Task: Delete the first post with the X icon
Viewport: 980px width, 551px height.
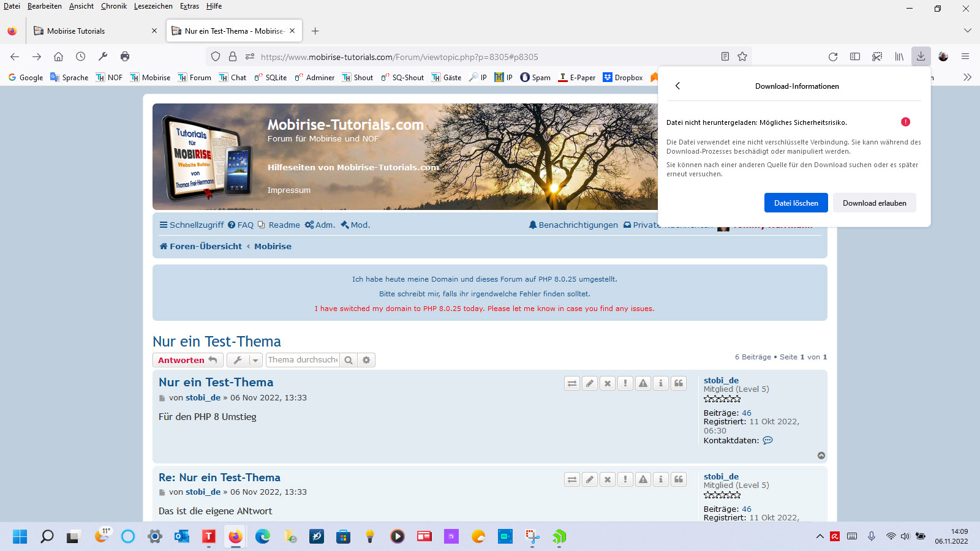Action: 608,383
